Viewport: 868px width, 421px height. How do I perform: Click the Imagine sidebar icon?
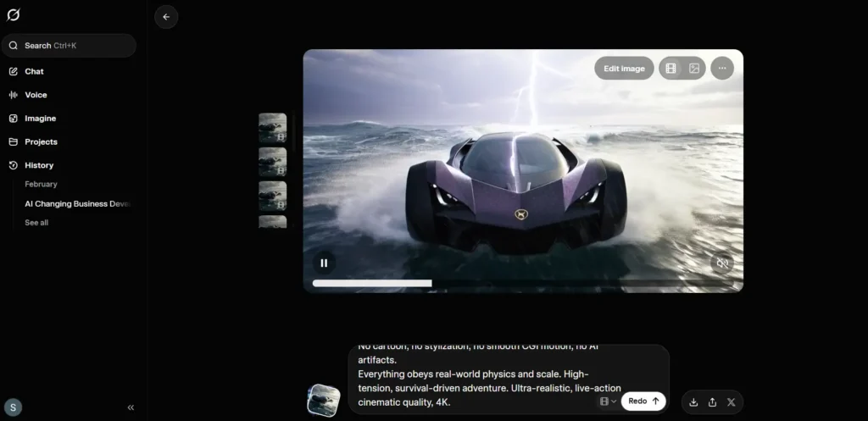[14, 119]
